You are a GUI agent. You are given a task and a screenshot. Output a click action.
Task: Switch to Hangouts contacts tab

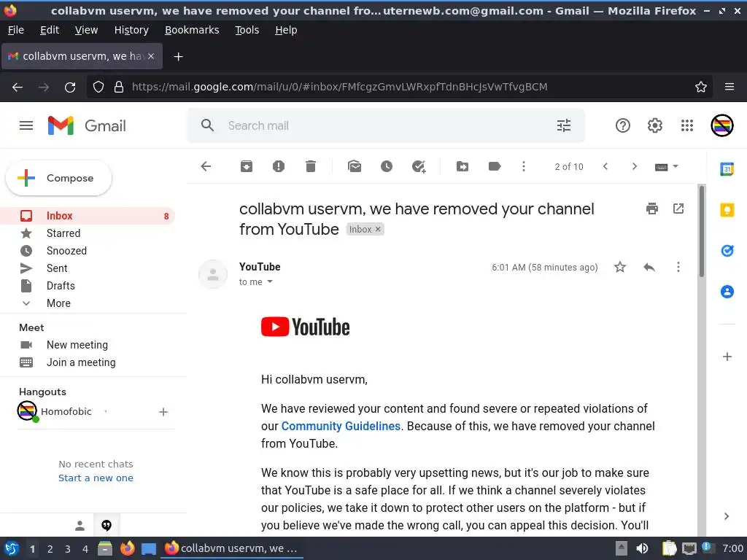coord(80,525)
